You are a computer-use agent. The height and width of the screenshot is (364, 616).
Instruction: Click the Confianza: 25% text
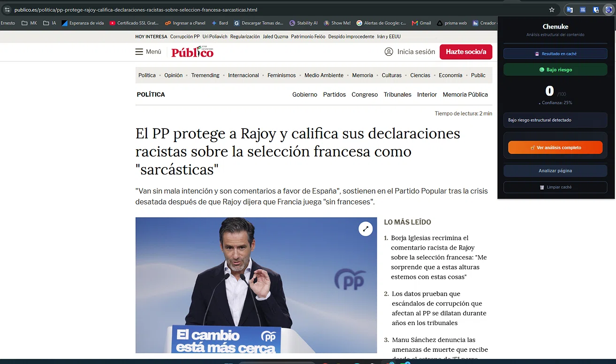point(557,103)
